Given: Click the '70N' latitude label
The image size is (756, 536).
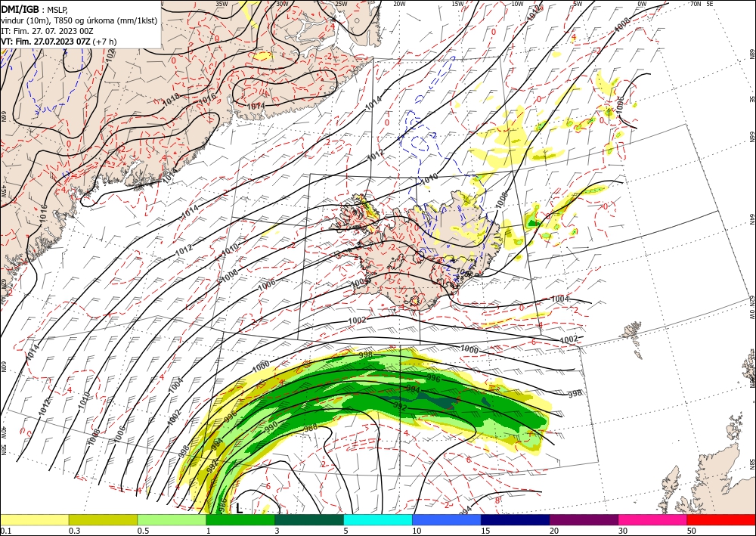Looking at the screenshot, I should [696, 4].
